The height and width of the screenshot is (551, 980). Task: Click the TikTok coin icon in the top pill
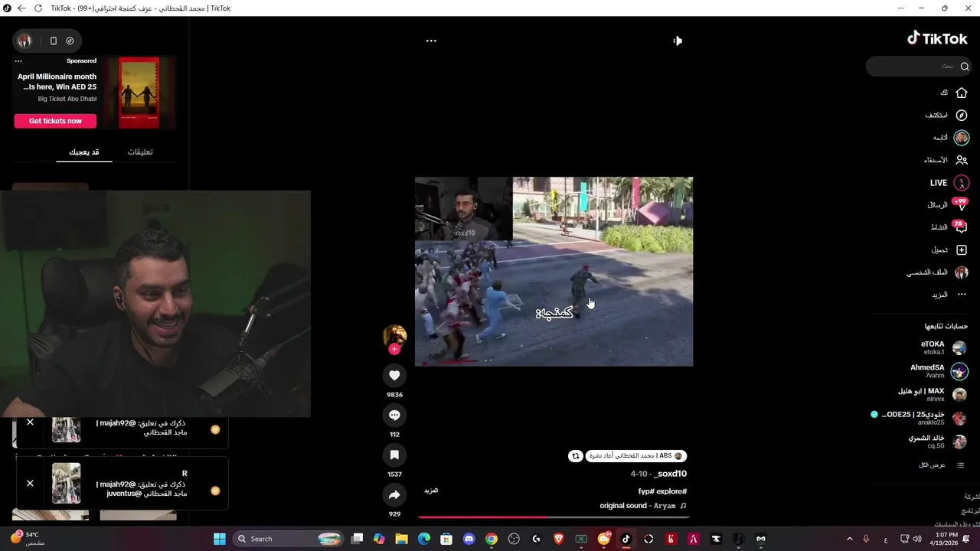[70, 41]
